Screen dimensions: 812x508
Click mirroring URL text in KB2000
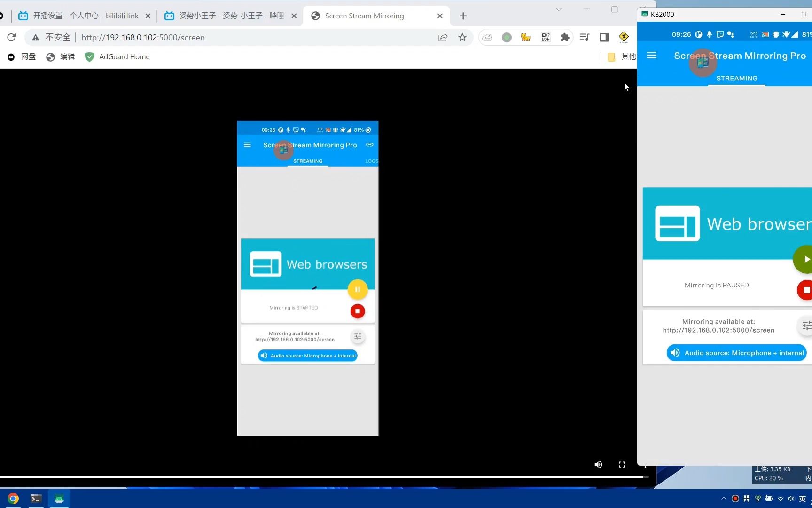pos(718,330)
